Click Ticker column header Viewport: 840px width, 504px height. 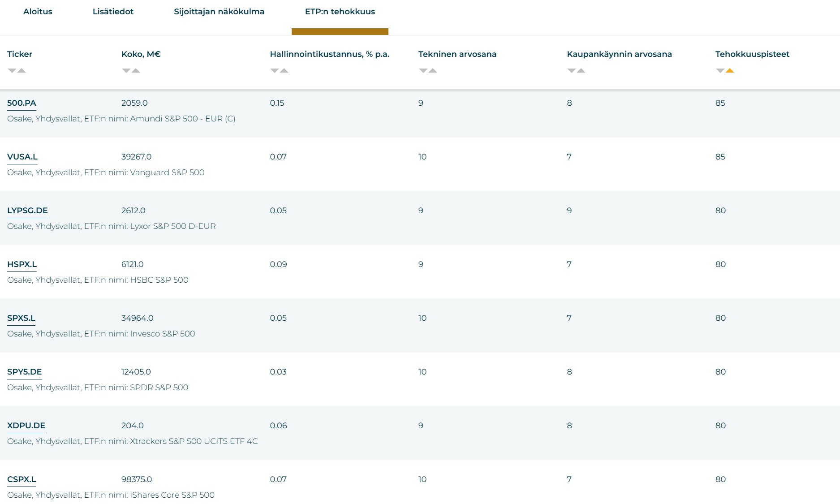pyautogui.click(x=20, y=54)
